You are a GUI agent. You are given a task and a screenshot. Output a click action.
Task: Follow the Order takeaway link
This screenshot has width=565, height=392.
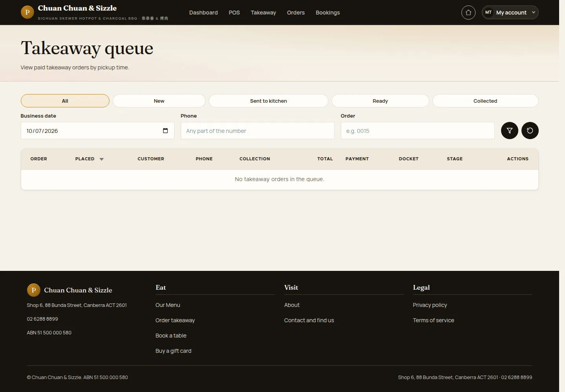click(175, 320)
